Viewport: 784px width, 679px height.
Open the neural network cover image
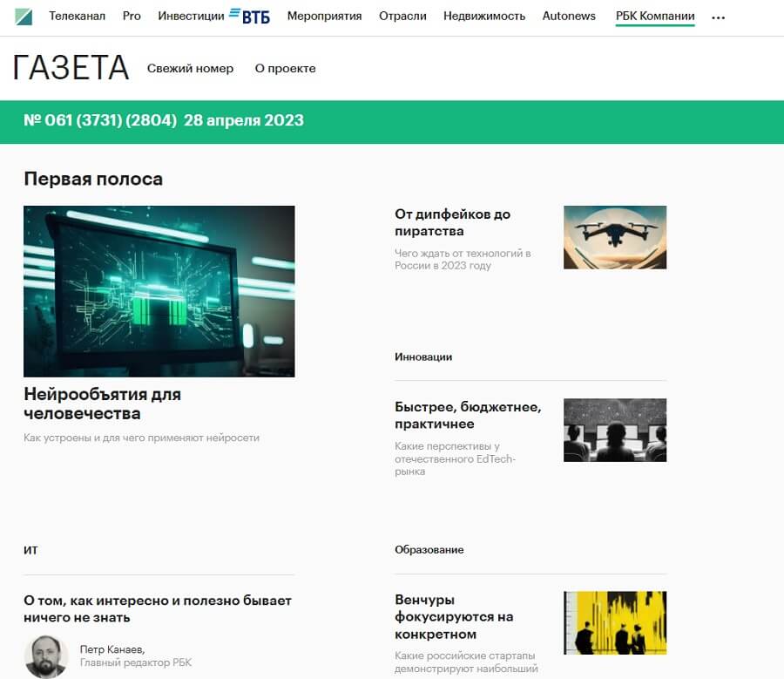pyautogui.click(x=159, y=291)
